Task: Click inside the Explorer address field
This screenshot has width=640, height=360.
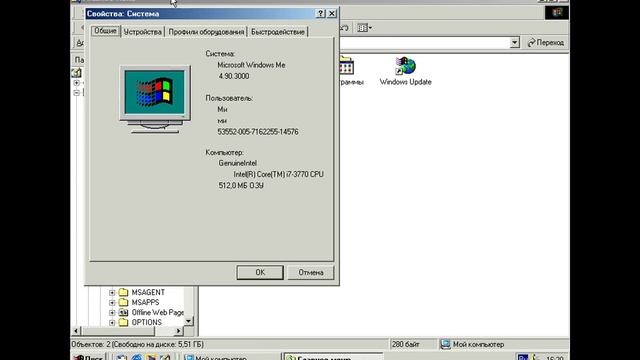Action: pyautogui.click(x=424, y=42)
